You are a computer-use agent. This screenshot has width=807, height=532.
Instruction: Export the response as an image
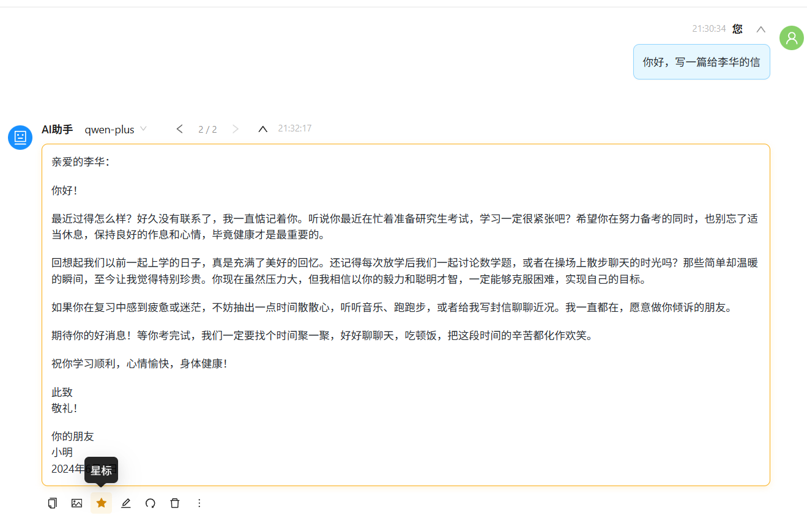pyautogui.click(x=76, y=503)
